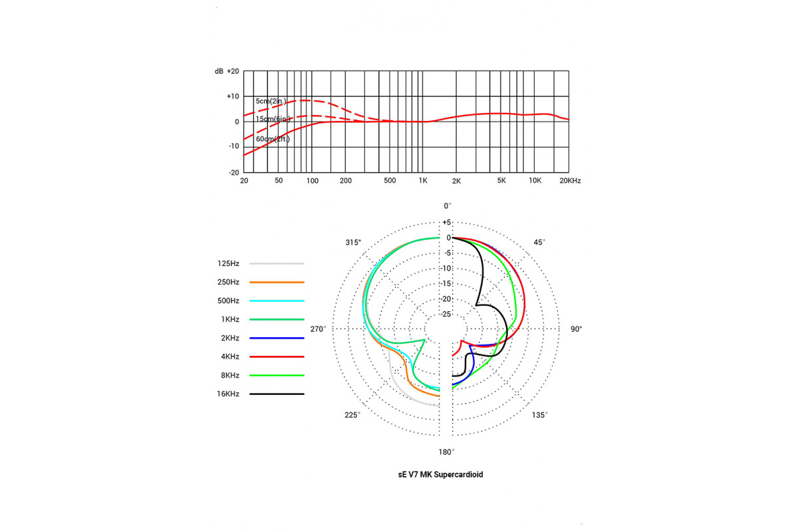This screenshot has height=532, width=798.
Task: Click the 5cm(2in.) curve label
Action: 272,101
